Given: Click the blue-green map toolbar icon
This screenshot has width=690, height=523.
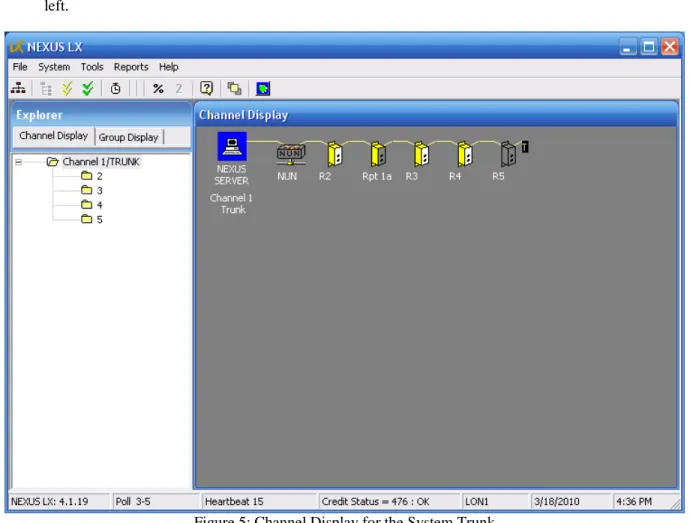Looking at the screenshot, I should (x=263, y=88).
